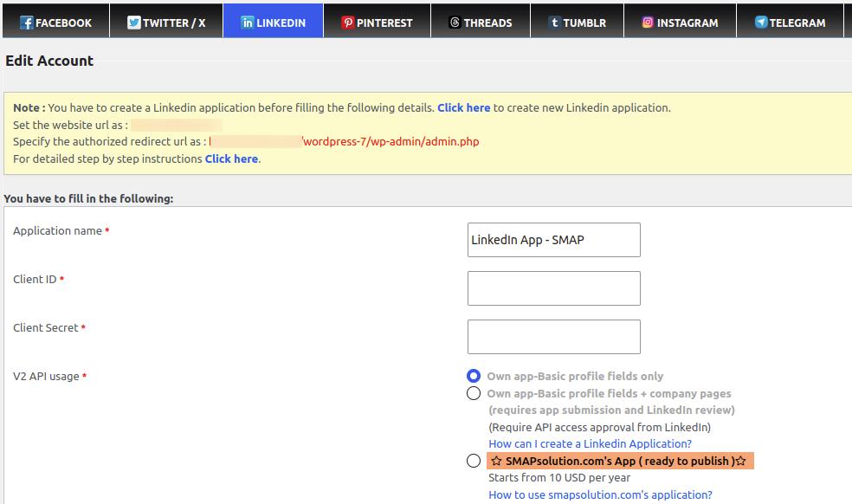Click the Telegram logo icon
Screen dimensions: 852x504
point(761,23)
